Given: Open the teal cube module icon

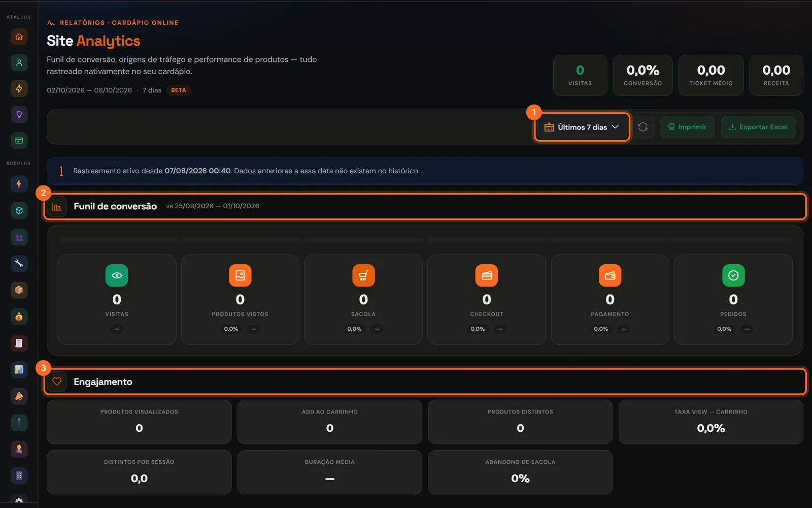Looking at the screenshot, I should coord(19,210).
